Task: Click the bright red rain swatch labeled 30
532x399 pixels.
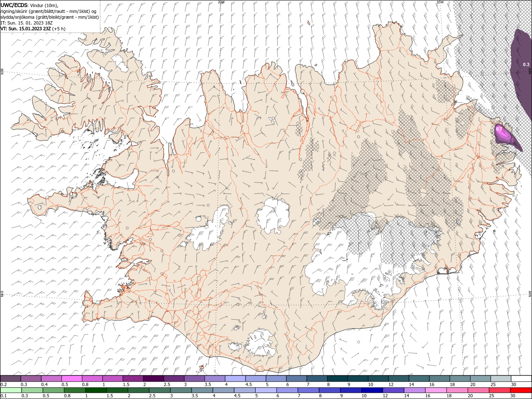Action: 521,390
